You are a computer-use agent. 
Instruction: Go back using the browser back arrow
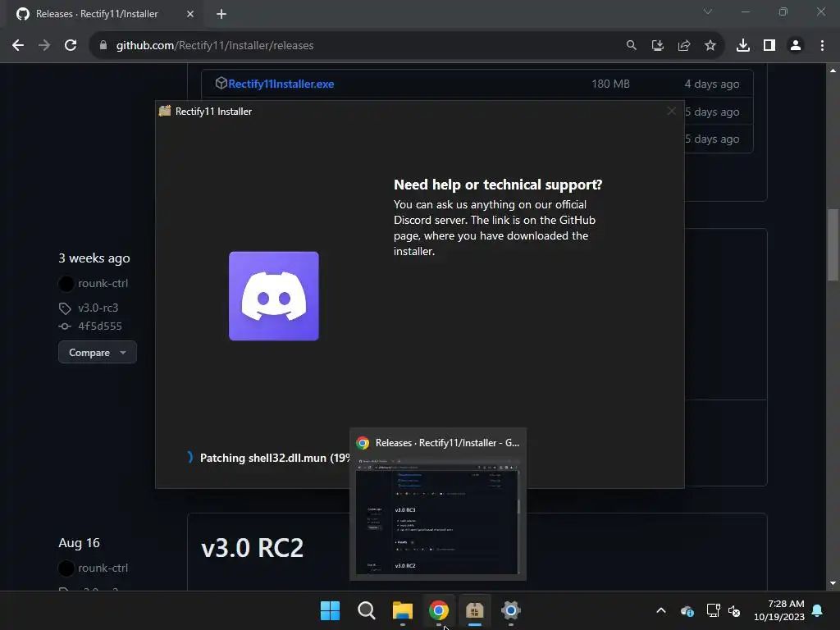click(18, 46)
